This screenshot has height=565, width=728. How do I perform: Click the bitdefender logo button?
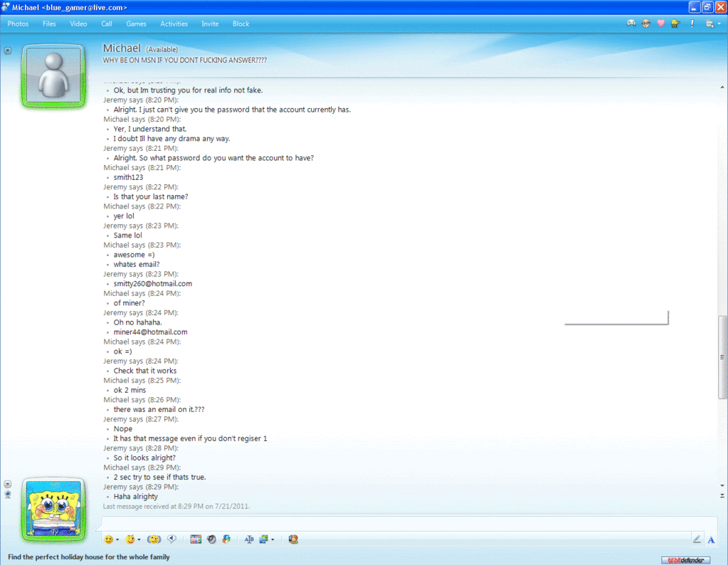click(686, 560)
